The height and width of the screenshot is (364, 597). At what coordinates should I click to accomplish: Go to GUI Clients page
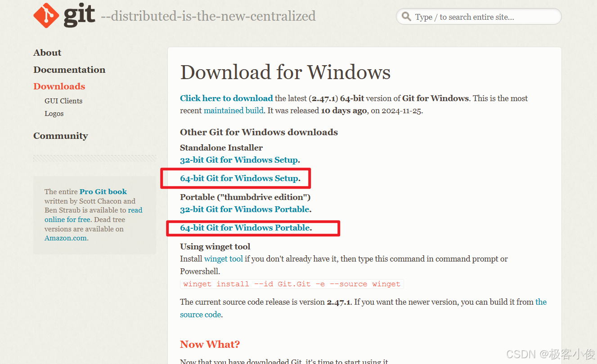click(63, 101)
